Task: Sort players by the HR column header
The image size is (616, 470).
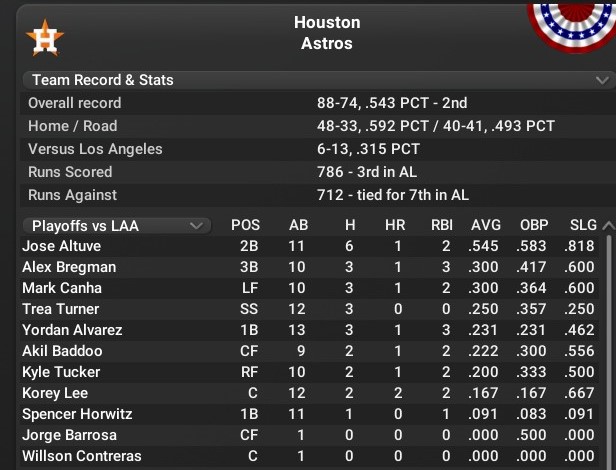Action: click(x=395, y=226)
